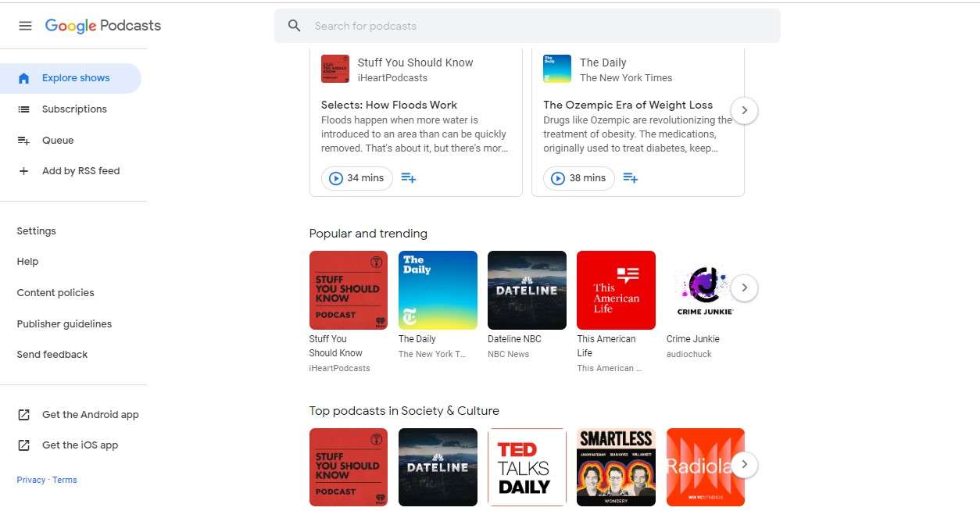Open episode title The Ozempic Era of Weight Loss
This screenshot has width=980, height=511.
628,105
